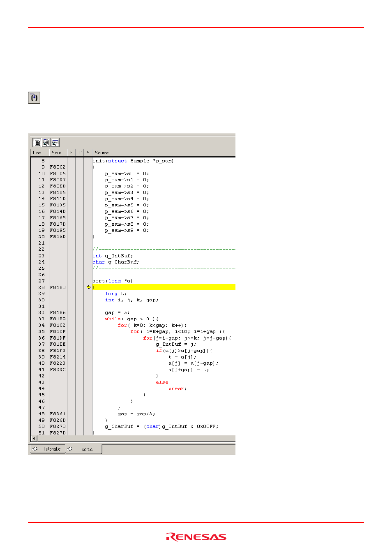Click the C.. column header
This screenshot has height=555, width=392.
(80, 153)
